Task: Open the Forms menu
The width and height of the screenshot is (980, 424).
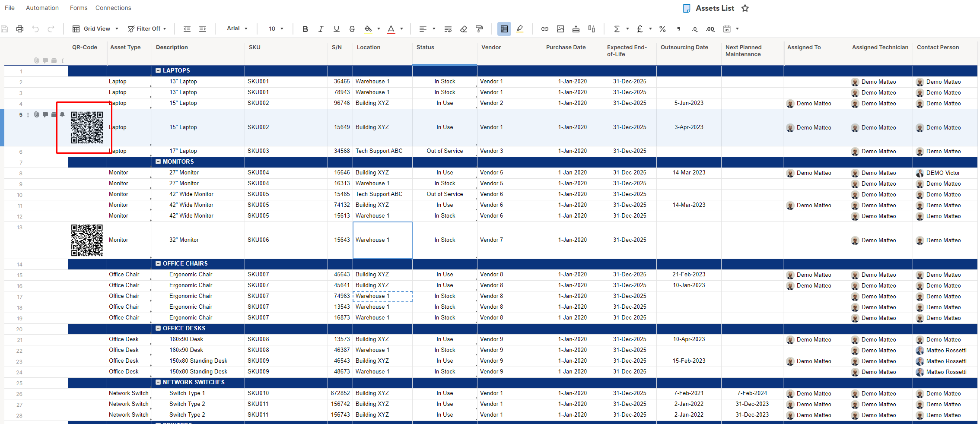Action: point(79,8)
